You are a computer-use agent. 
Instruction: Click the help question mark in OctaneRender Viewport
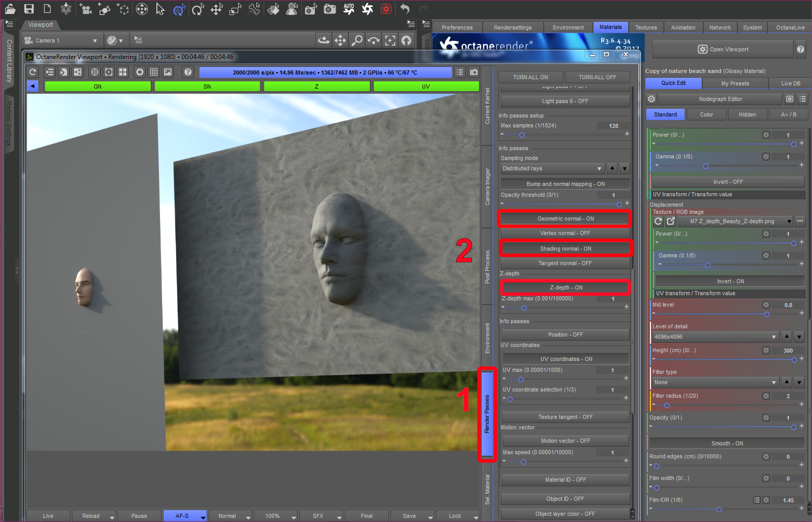188,72
